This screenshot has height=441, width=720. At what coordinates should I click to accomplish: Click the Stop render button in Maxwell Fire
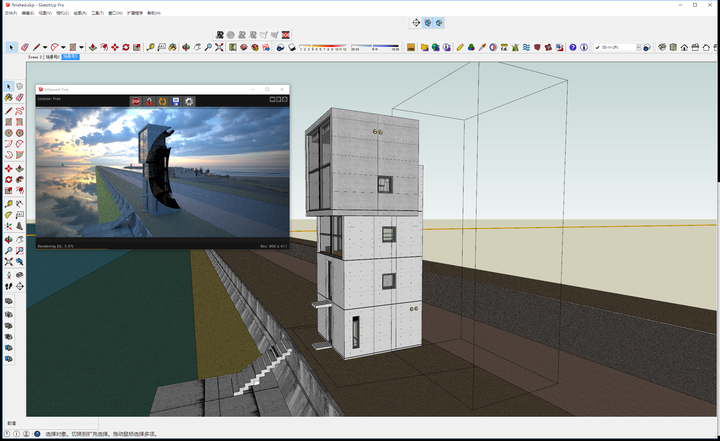click(x=135, y=101)
